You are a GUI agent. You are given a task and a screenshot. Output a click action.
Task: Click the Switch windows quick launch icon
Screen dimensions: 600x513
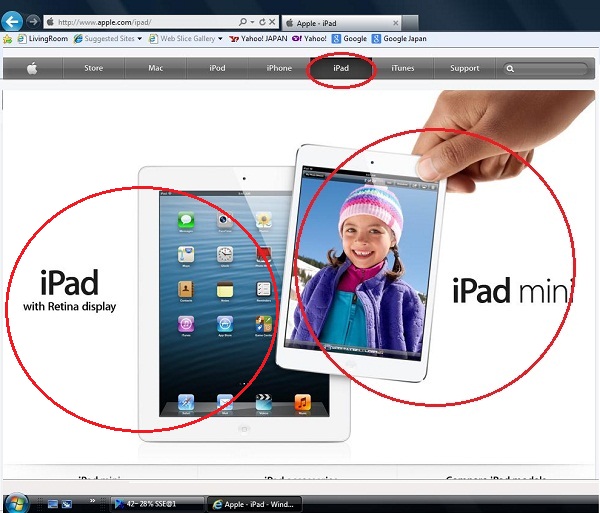click(x=67, y=504)
